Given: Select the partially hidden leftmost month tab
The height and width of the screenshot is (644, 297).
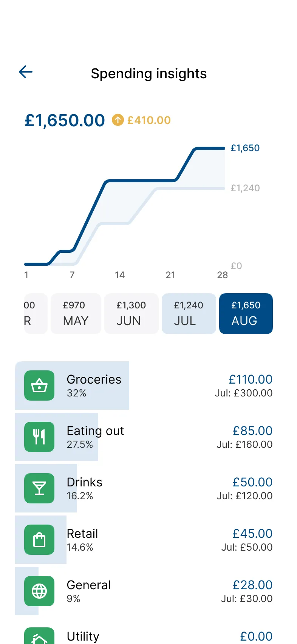Looking at the screenshot, I should [x=35, y=314].
